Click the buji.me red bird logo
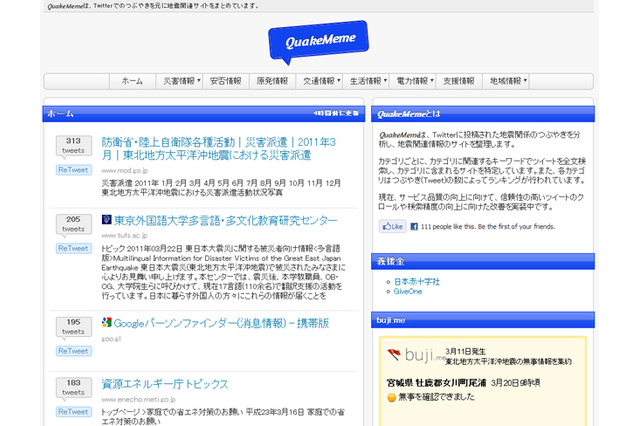 click(395, 356)
